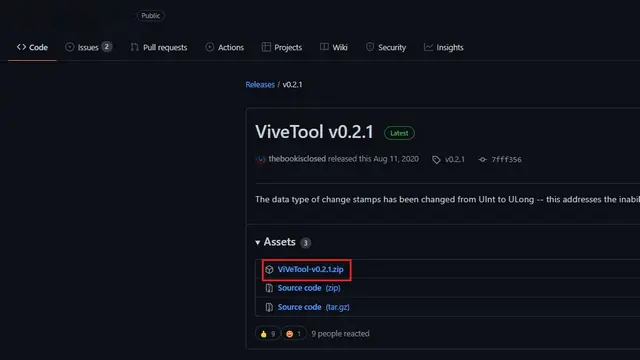
Task: Click the Actions play icon
Action: point(210,47)
